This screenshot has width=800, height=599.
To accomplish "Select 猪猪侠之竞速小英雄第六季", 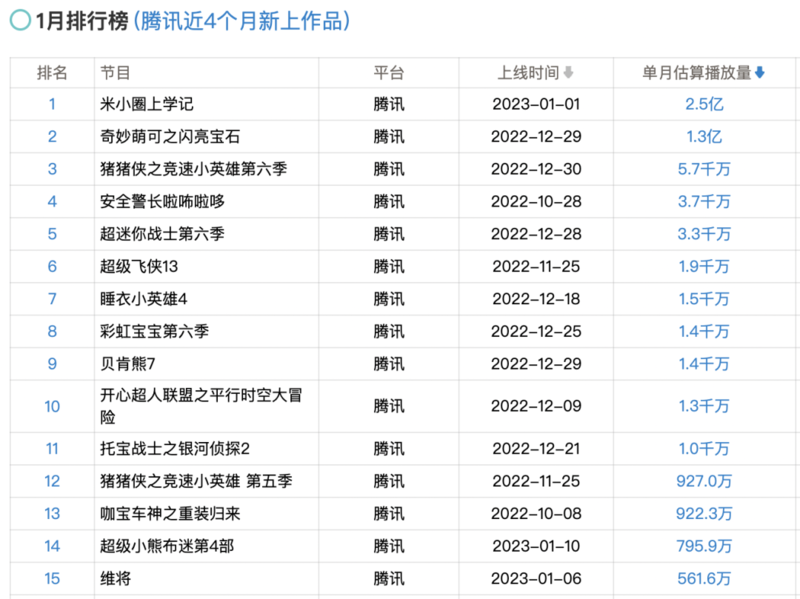I will pos(193,169).
